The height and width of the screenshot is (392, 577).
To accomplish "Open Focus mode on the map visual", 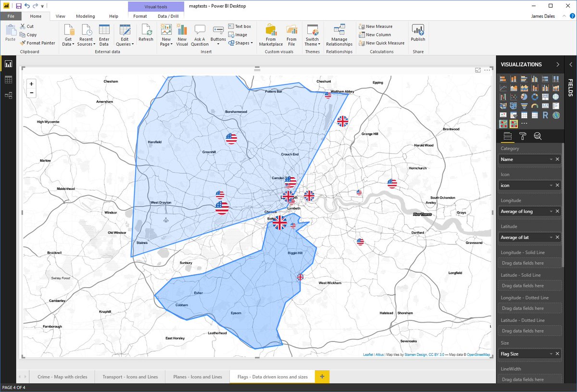I will click(x=478, y=70).
